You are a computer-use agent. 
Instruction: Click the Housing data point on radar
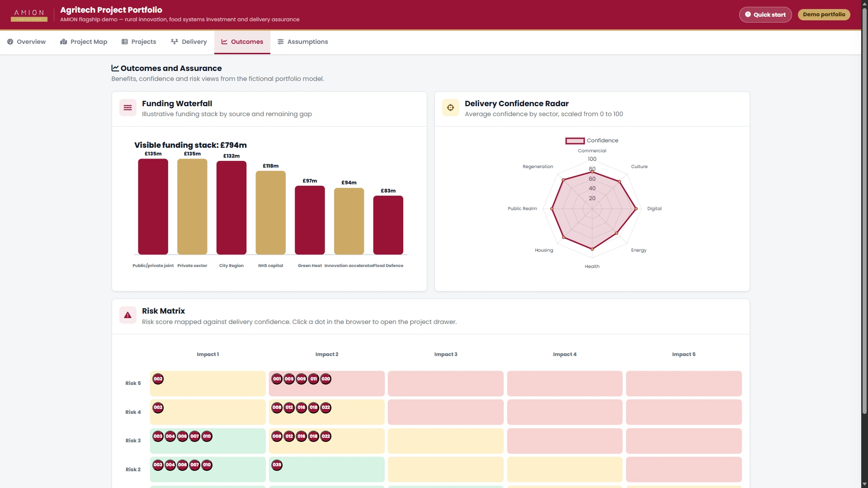click(564, 237)
